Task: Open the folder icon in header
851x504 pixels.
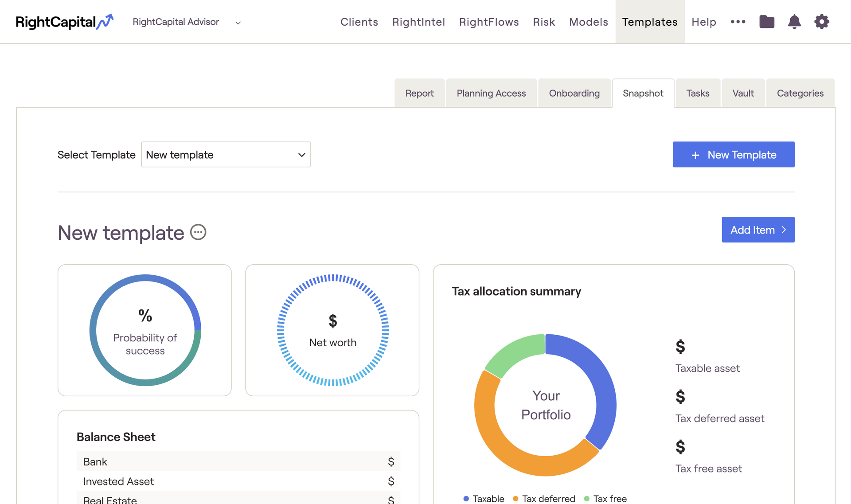Action: pos(767,22)
